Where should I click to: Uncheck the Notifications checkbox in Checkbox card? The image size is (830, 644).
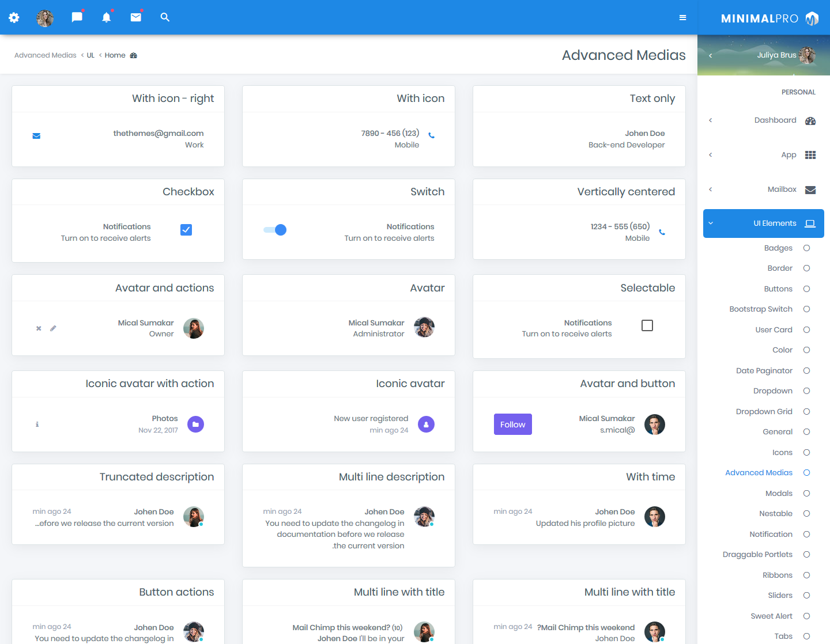point(186,229)
